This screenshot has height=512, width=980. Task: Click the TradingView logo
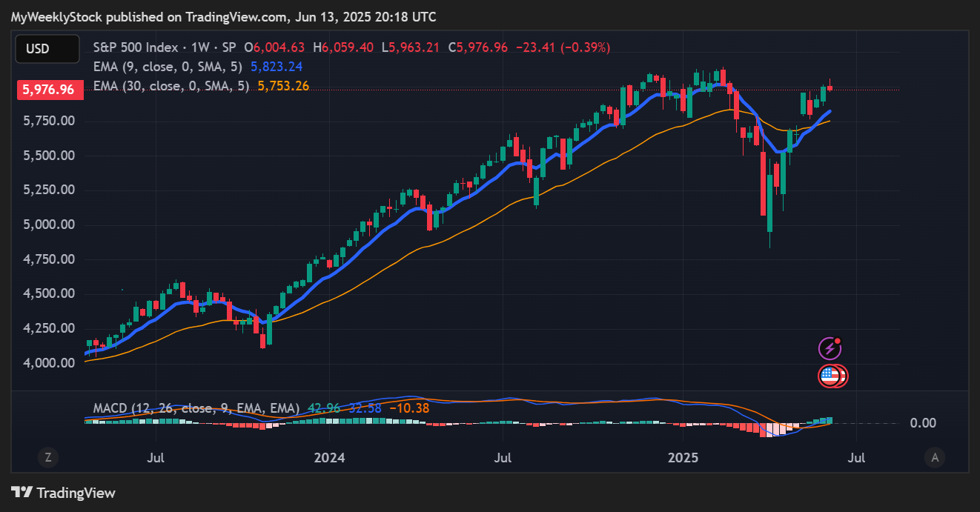[64, 493]
